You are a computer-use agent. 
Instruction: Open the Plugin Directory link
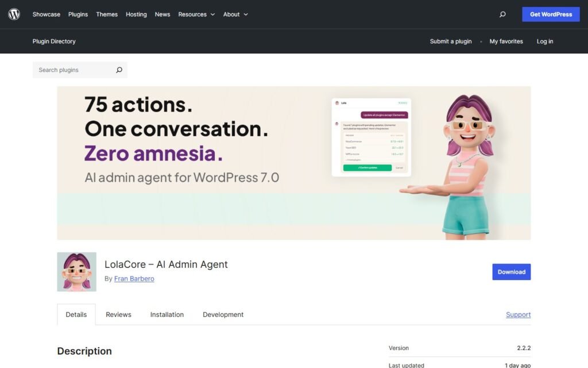point(54,41)
